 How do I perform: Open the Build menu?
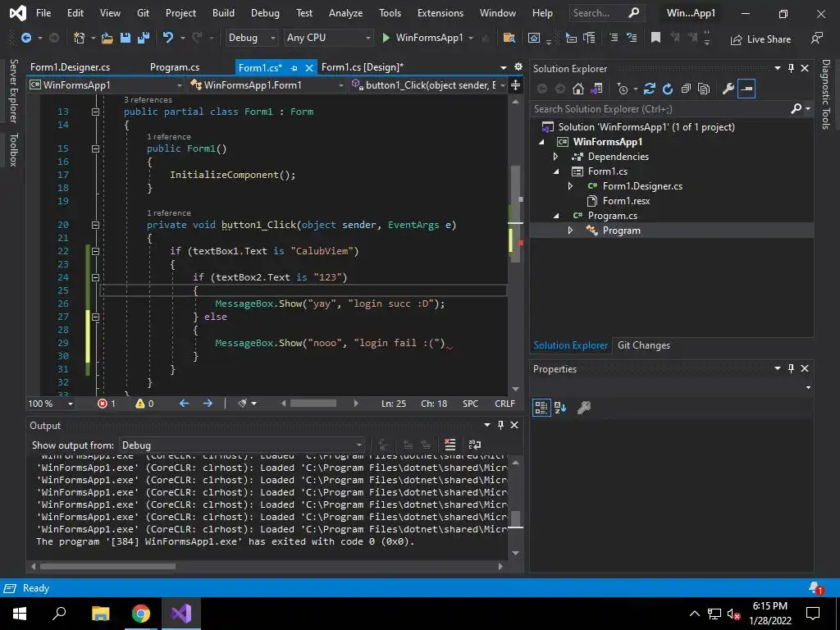tap(223, 13)
